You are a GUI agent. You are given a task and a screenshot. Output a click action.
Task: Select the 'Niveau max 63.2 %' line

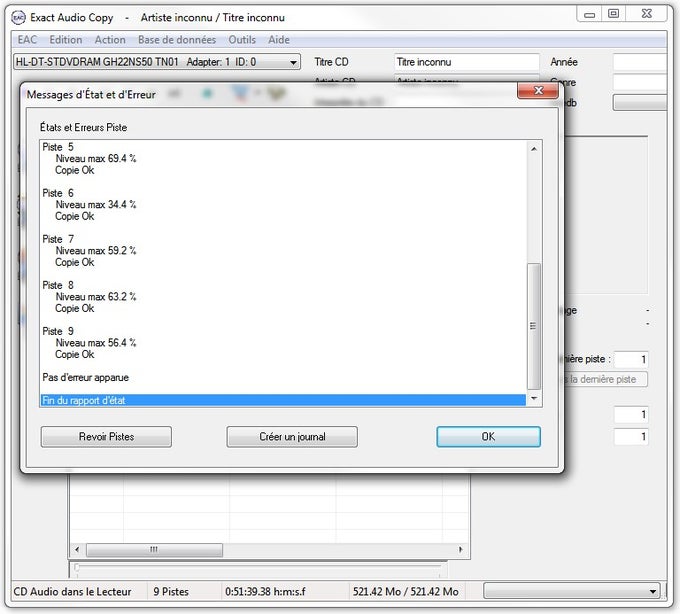tap(96, 297)
